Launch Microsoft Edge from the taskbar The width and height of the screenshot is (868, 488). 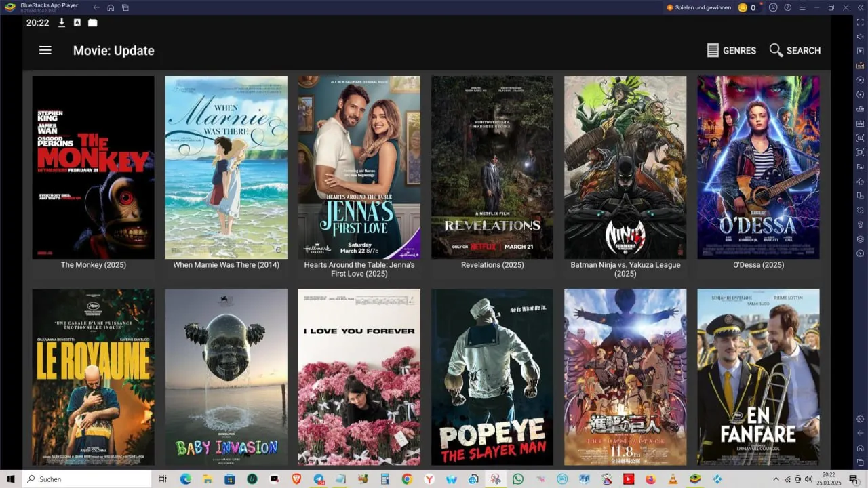pos(185,479)
